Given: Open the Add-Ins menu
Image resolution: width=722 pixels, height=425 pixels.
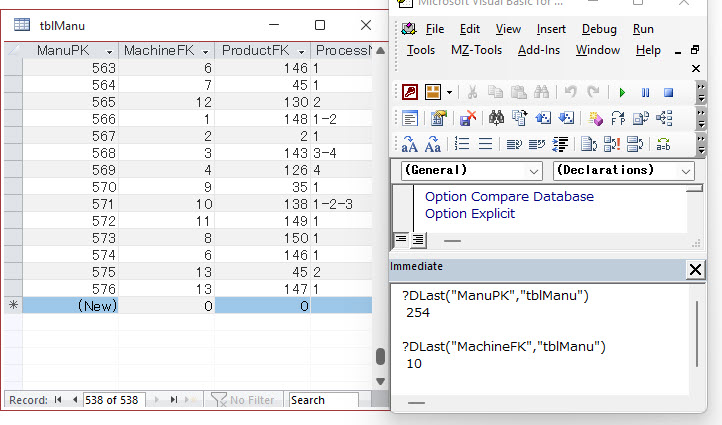Looking at the screenshot, I should [x=539, y=50].
